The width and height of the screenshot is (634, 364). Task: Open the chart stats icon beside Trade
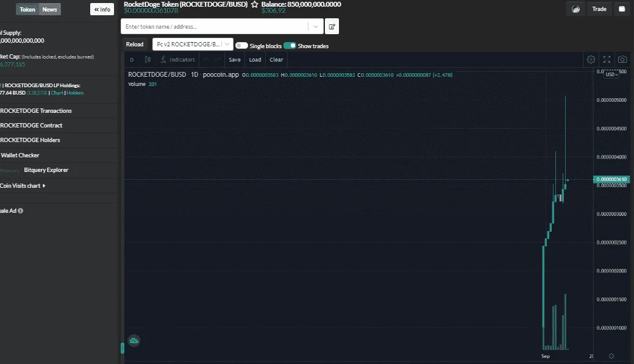575,9
